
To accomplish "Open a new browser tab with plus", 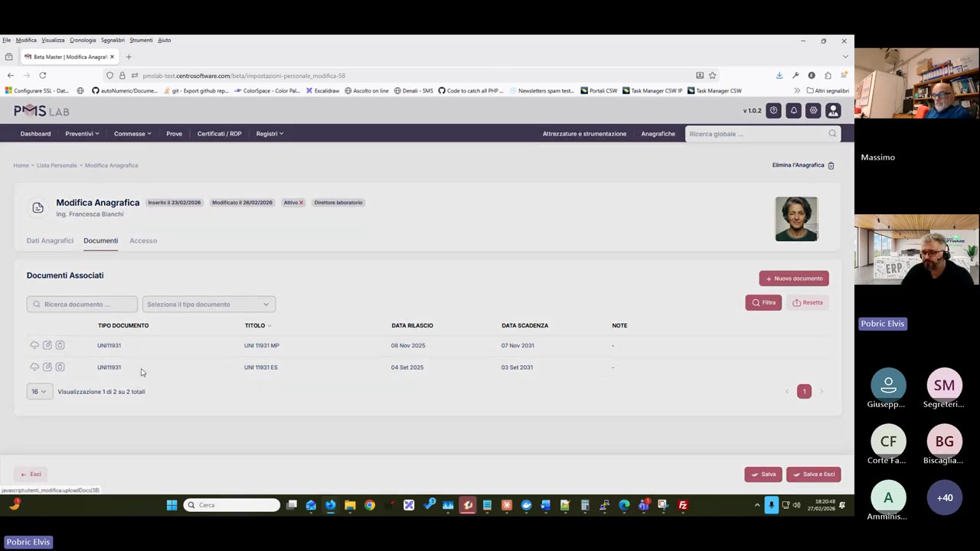I will 129,57.
